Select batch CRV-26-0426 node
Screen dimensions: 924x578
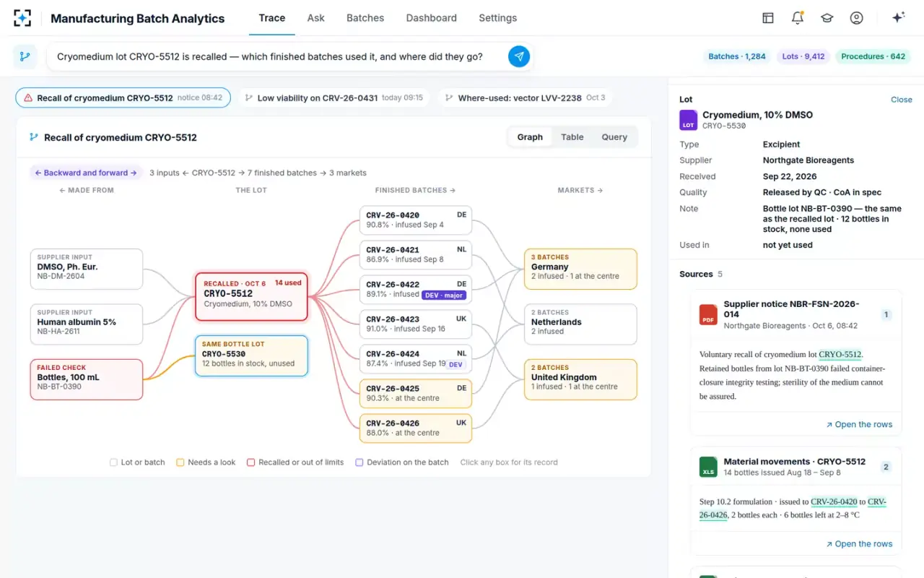(416, 428)
